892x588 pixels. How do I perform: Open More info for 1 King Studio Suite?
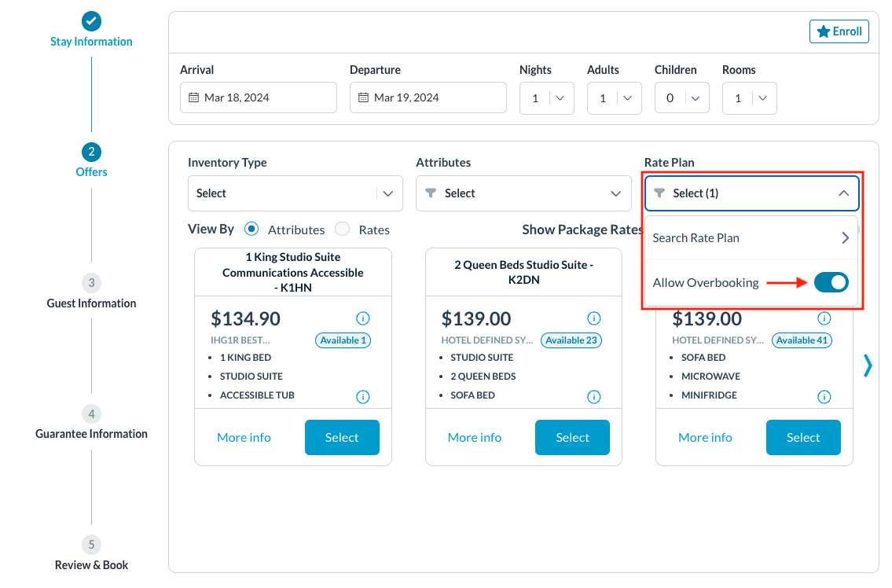point(244,438)
